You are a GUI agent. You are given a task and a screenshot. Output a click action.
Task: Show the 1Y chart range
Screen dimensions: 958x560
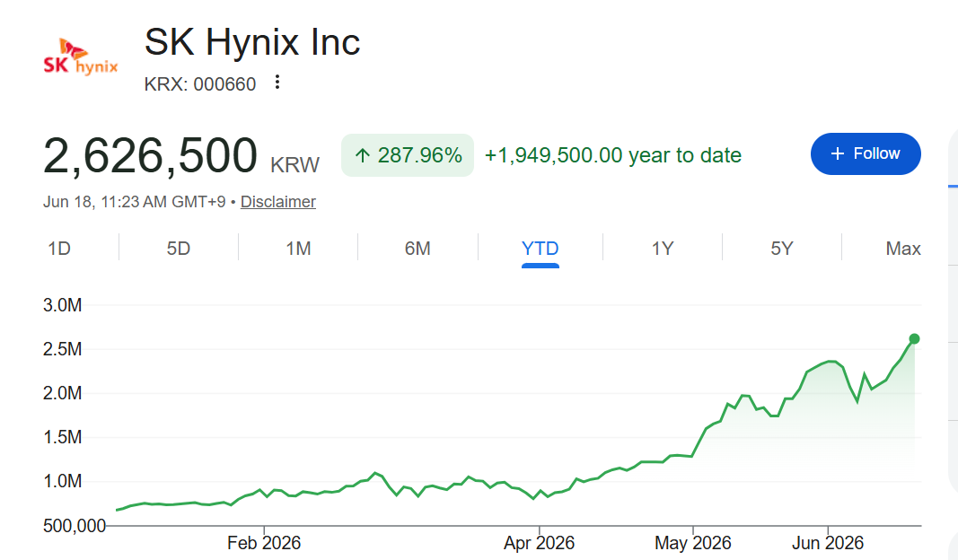pyautogui.click(x=663, y=249)
